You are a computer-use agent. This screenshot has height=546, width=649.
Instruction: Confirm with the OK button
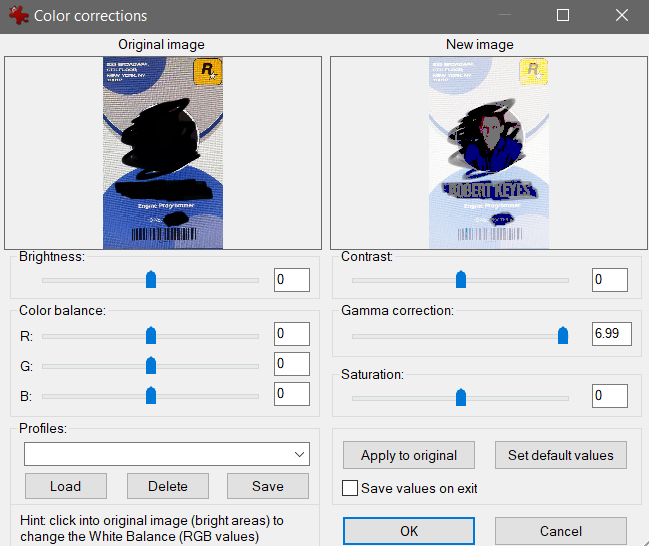tap(409, 531)
